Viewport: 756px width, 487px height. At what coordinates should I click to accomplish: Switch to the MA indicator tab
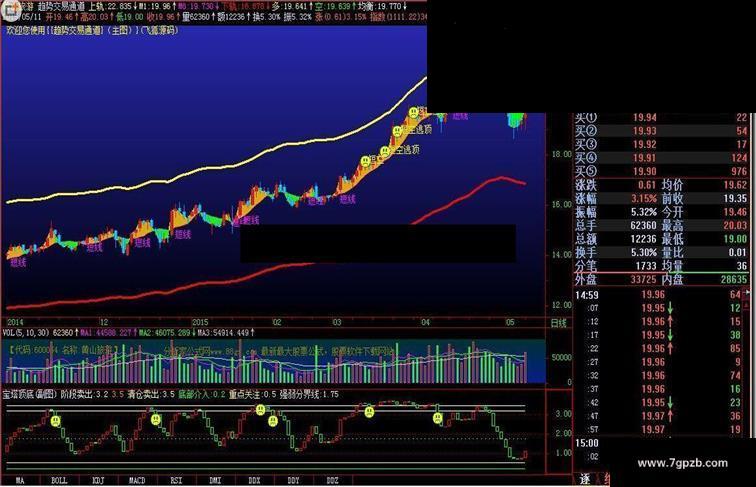[20, 480]
